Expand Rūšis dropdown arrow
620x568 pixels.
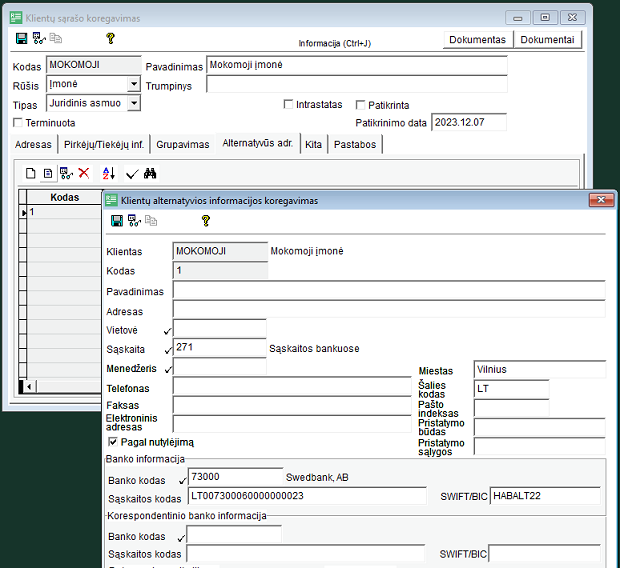134,84
